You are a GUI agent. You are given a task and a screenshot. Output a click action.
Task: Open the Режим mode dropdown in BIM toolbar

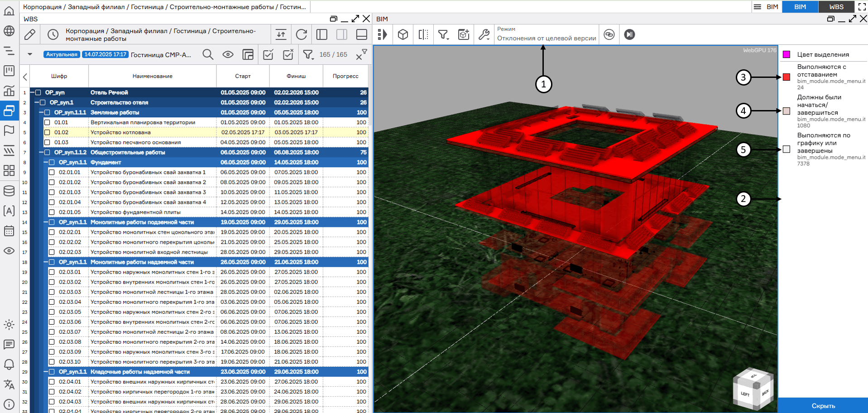(x=546, y=34)
